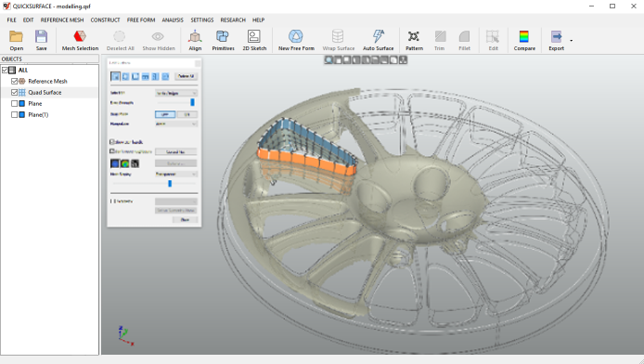This screenshot has width=644, height=364.
Task: Click the Export icon
Action: click(x=557, y=36)
